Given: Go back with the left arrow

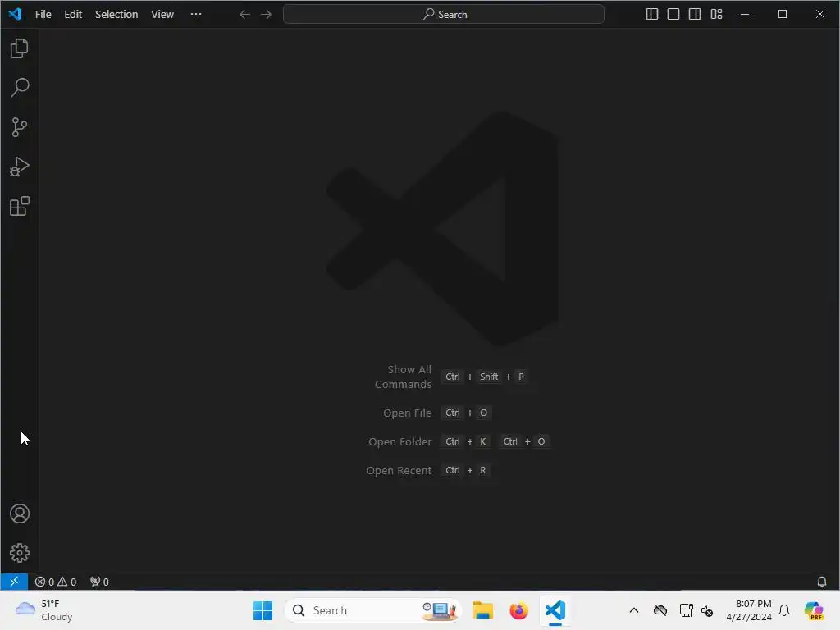Looking at the screenshot, I should [244, 15].
